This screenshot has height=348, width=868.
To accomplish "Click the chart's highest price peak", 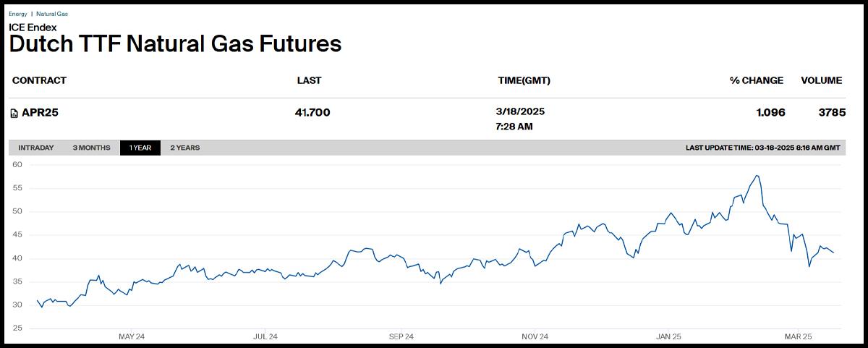I will point(757,176).
